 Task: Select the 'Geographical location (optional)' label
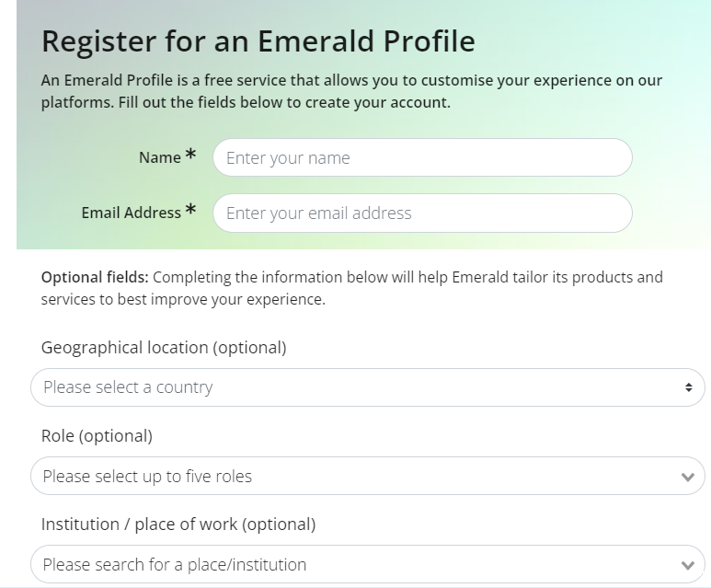164,348
